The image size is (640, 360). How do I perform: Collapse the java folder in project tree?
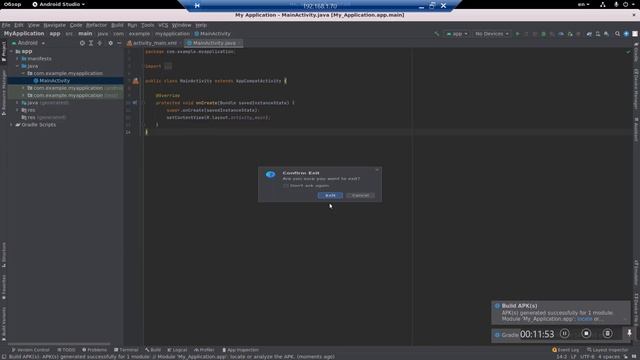click(18, 66)
